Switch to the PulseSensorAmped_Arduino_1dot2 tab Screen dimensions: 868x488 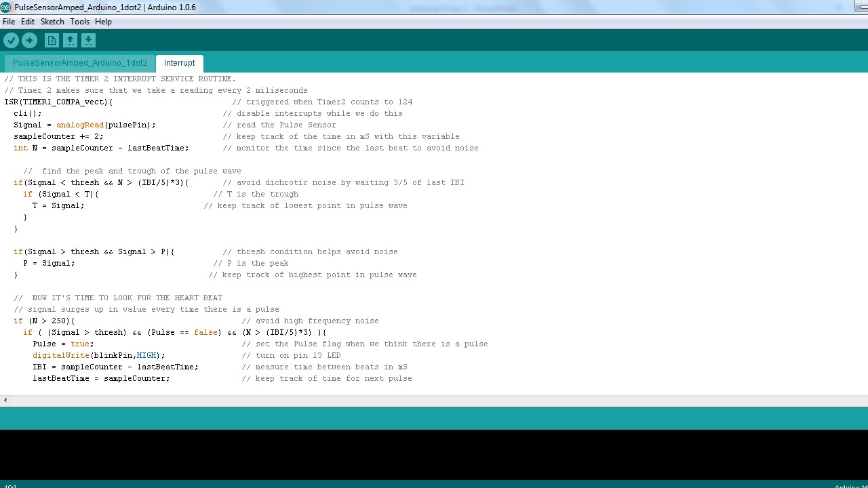point(80,62)
